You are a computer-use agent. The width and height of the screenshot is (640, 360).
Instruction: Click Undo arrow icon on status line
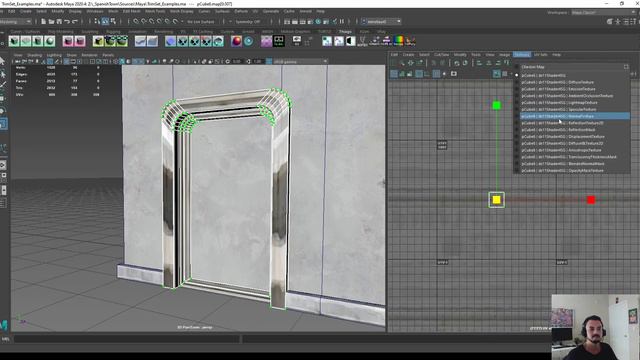[67, 21]
